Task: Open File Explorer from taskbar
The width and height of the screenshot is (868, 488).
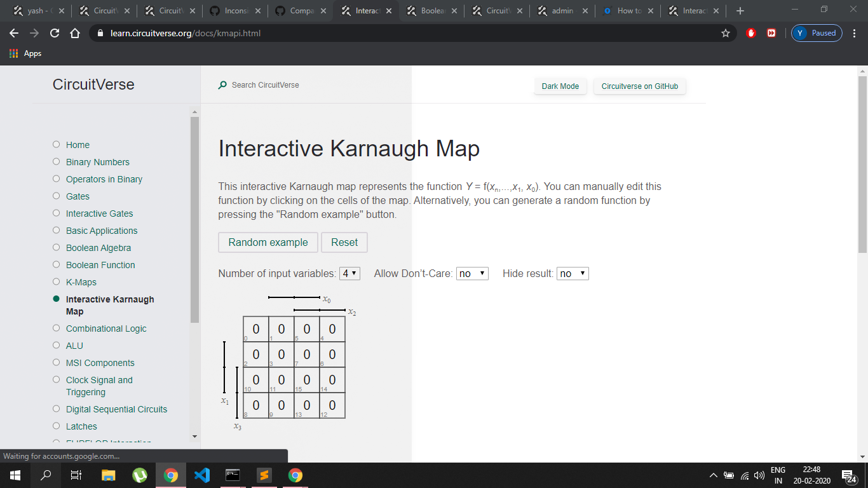Action: click(x=109, y=475)
